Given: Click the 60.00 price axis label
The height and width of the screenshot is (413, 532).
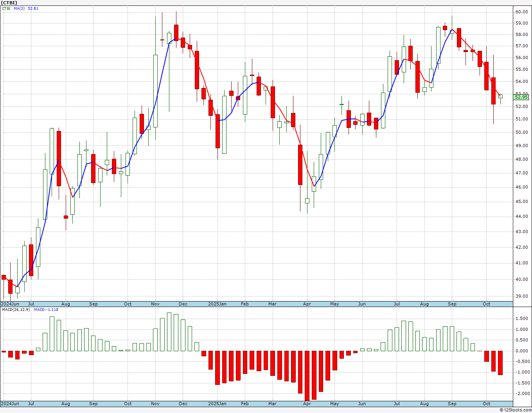Looking at the screenshot, I should (522, 12).
